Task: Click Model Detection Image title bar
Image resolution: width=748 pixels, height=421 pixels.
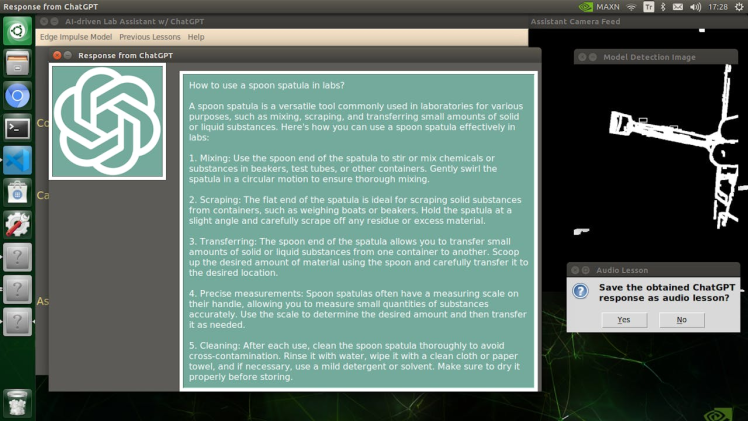Action: (x=656, y=57)
